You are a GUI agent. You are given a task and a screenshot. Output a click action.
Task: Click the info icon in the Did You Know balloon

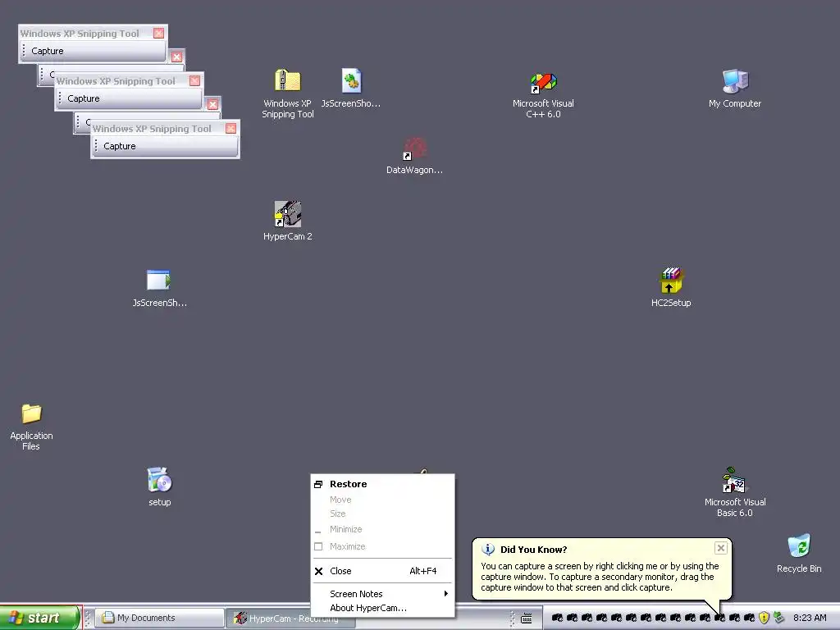488,549
